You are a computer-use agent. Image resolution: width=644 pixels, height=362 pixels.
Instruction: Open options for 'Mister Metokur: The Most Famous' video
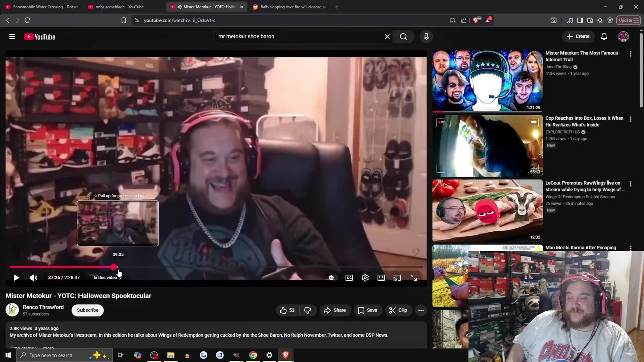[631, 54]
